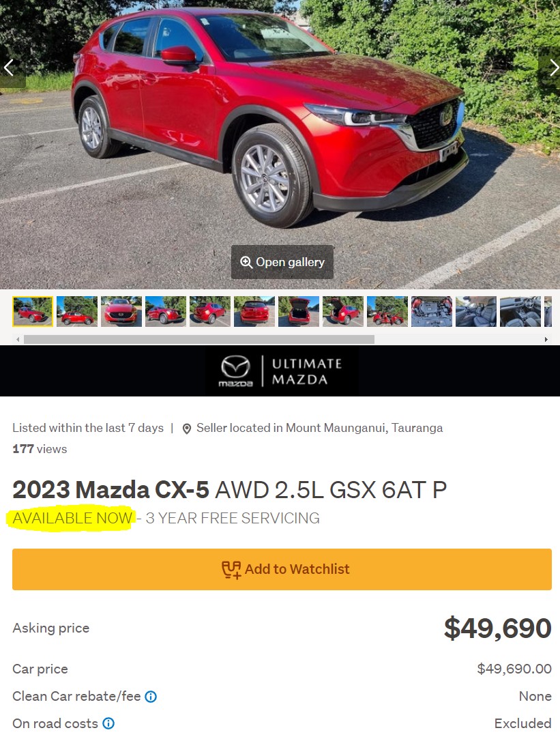Select the engine bay thumbnail
The image size is (560, 739).
coord(431,312)
